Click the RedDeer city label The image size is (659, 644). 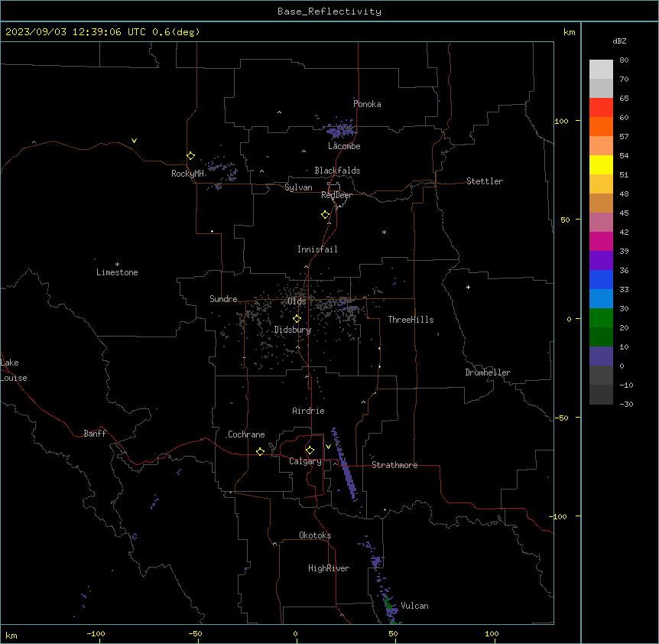point(336,195)
